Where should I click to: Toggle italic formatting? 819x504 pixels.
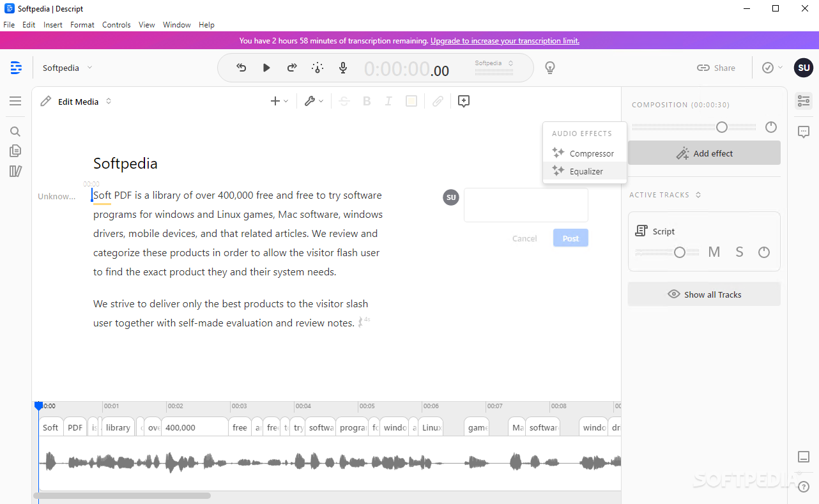click(x=388, y=101)
